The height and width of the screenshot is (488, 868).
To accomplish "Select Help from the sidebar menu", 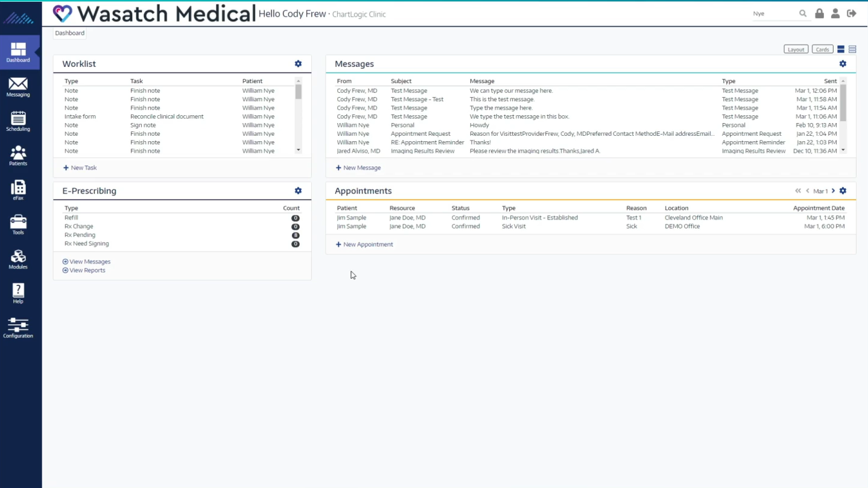I will coord(17,293).
